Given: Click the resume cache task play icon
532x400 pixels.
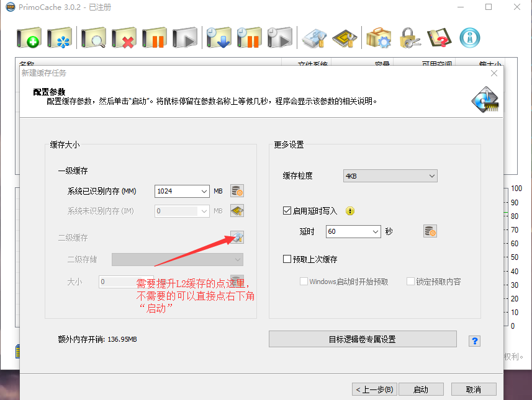Looking at the screenshot, I should [185, 38].
